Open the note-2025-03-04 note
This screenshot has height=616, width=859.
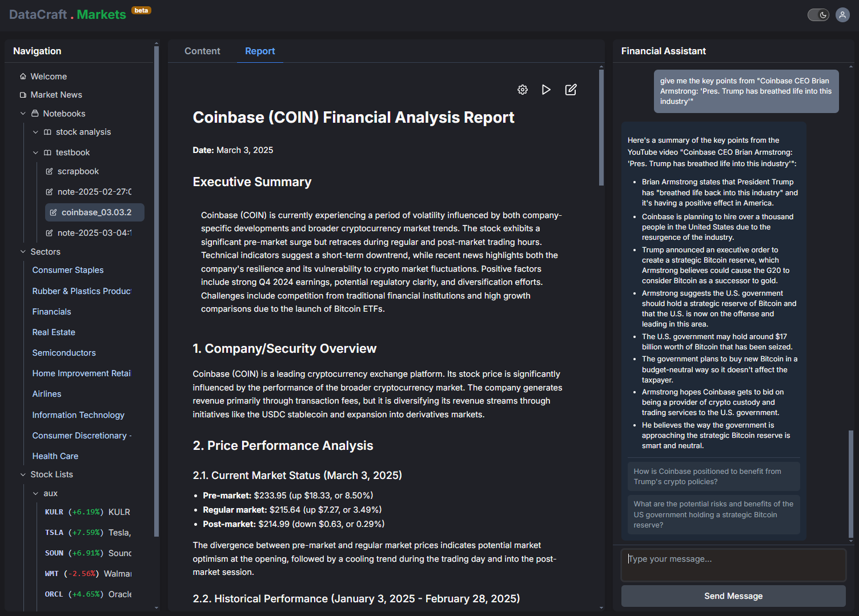[x=94, y=233]
